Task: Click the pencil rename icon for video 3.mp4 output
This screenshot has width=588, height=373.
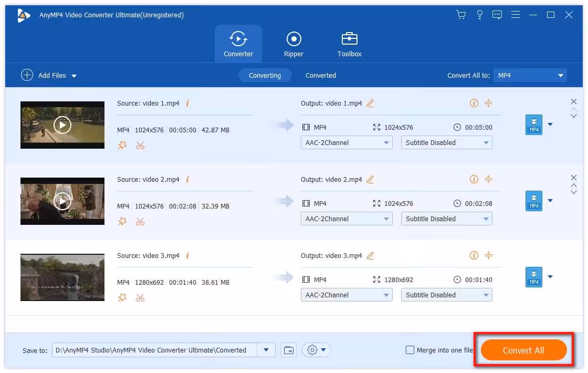Action: pyautogui.click(x=370, y=256)
